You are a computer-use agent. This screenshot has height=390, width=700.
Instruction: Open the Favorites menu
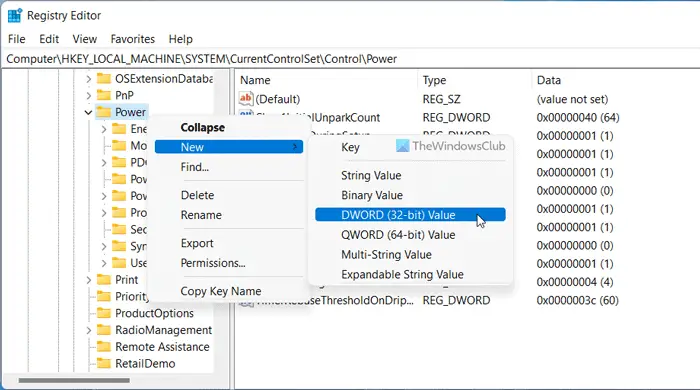point(133,39)
